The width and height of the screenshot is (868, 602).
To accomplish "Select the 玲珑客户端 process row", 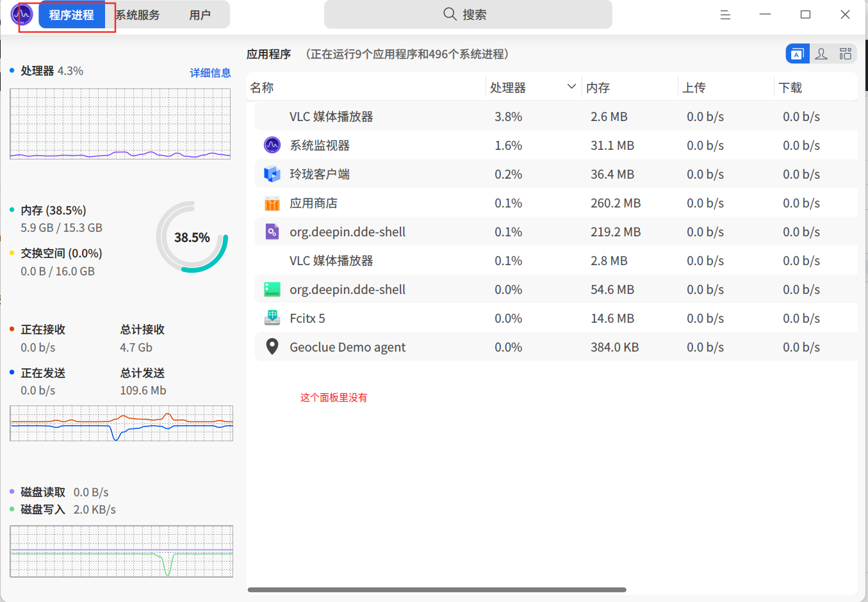I will [556, 174].
